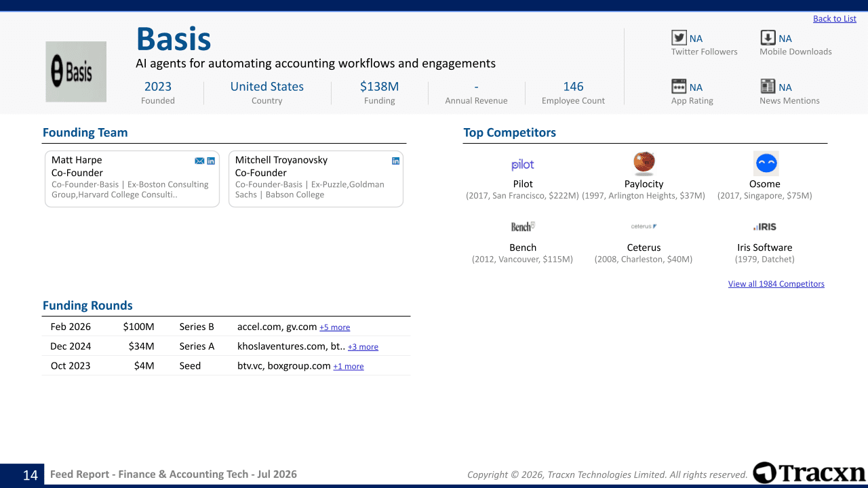Viewport: 868px width, 488px height.
Task: Click the $4M round amount
Action: point(144,366)
